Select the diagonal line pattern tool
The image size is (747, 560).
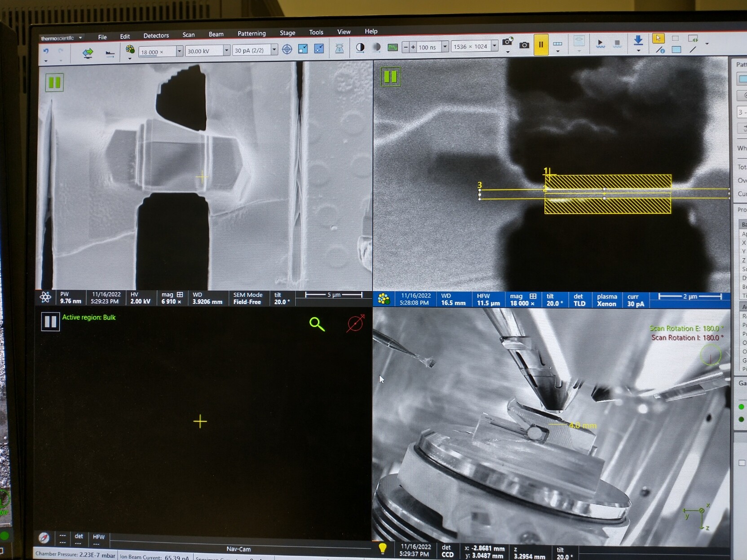693,49
